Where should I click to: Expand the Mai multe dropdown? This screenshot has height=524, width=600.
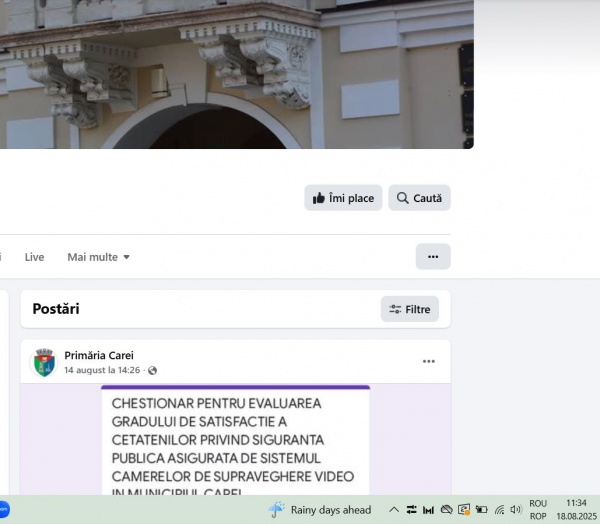tap(98, 257)
